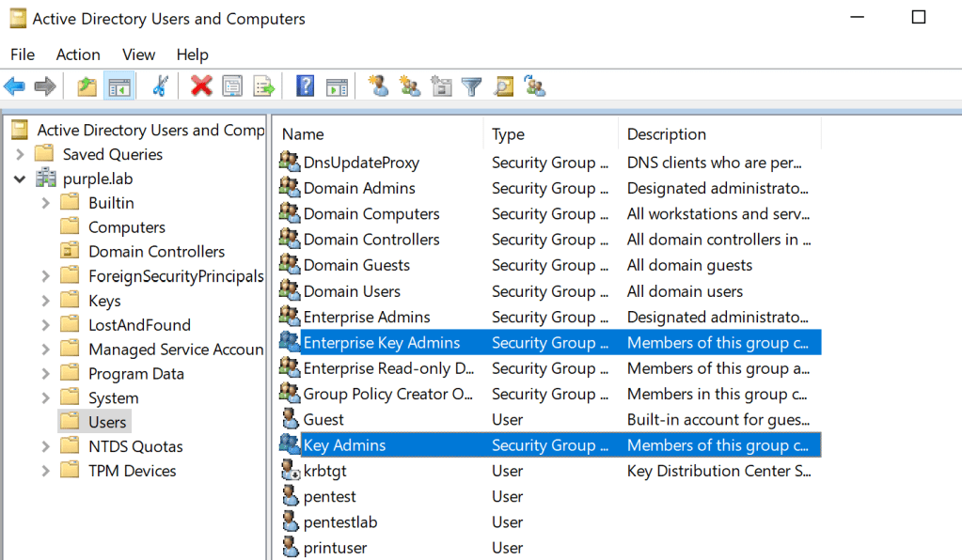Open the Action menu
Screen dimensions: 962x560
pos(78,54)
